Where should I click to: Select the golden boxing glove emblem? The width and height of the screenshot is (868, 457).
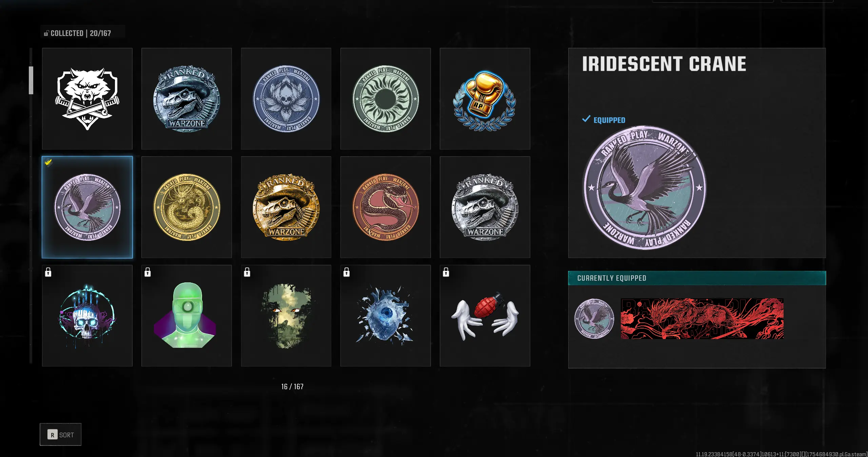pos(485,99)
